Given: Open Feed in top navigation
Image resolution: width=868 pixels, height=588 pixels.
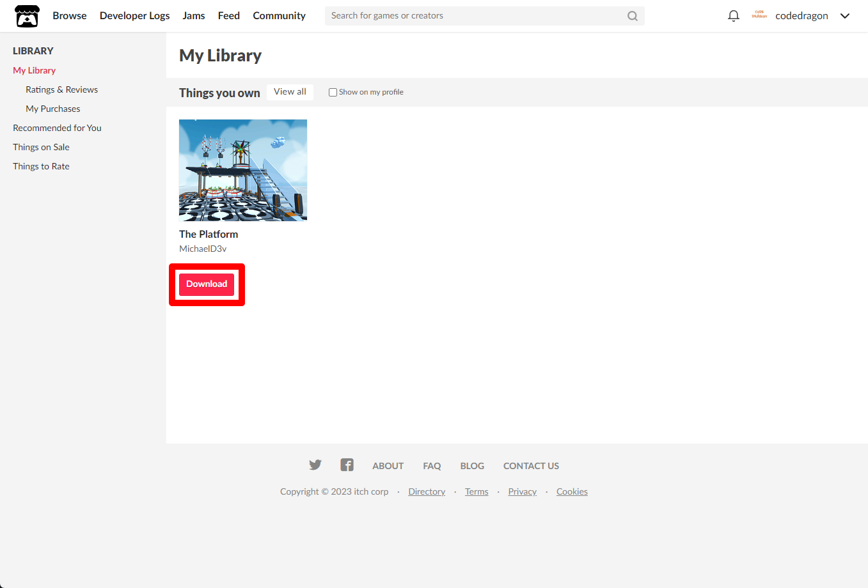Looking at the screenshot, I should 229,15.
